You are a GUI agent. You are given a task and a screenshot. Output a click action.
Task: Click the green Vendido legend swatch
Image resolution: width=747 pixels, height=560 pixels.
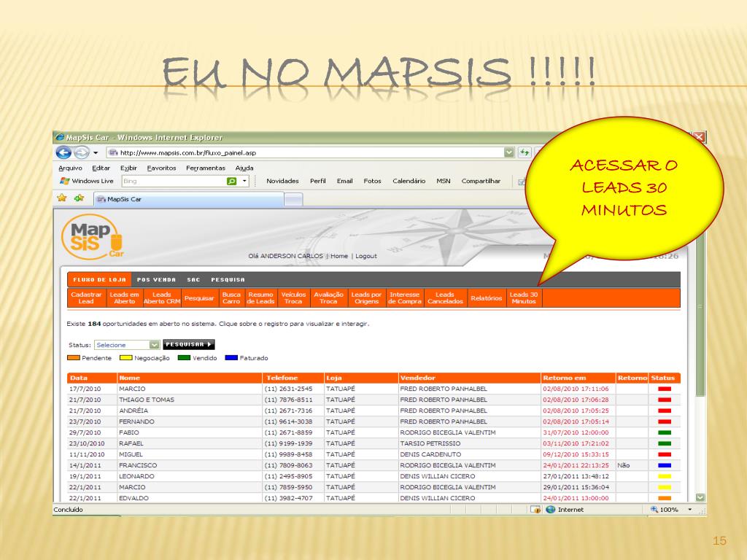coord(184,357)
